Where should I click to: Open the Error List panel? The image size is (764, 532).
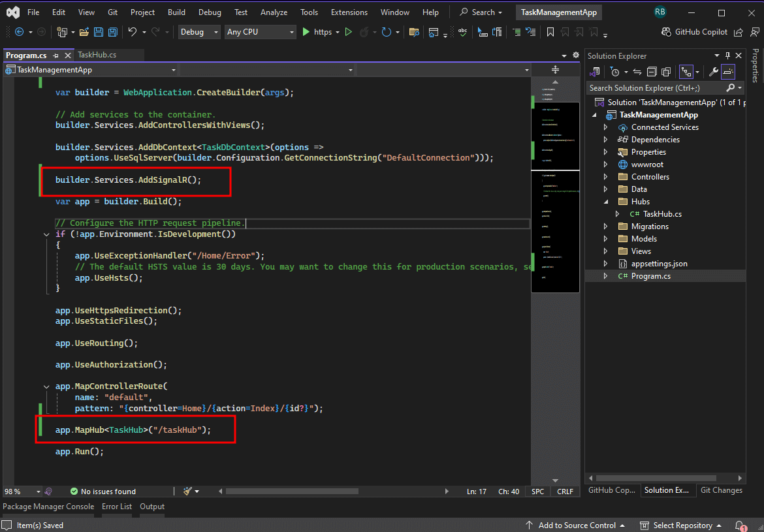(117, 507)
